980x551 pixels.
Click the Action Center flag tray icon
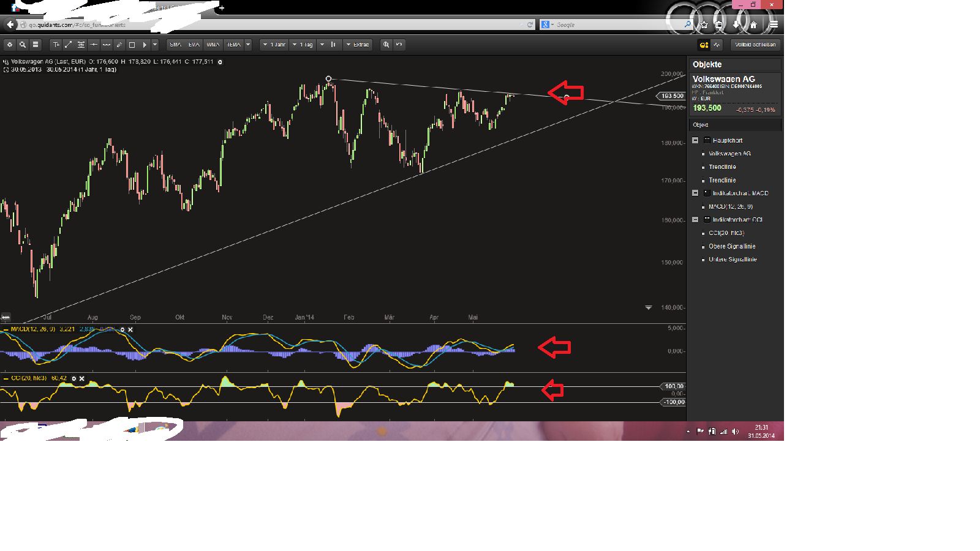click(700, 432)
